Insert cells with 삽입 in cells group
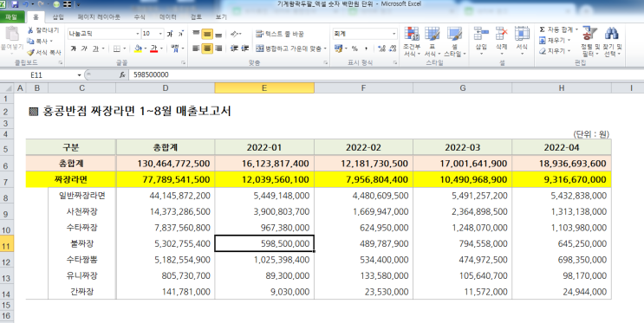 [481, 41]
